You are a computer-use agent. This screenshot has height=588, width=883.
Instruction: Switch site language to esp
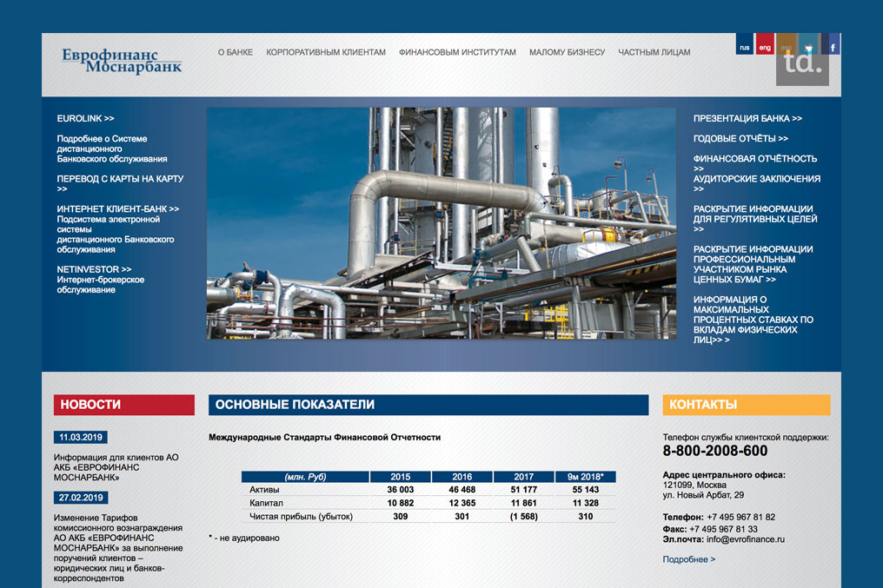point(787,44)
